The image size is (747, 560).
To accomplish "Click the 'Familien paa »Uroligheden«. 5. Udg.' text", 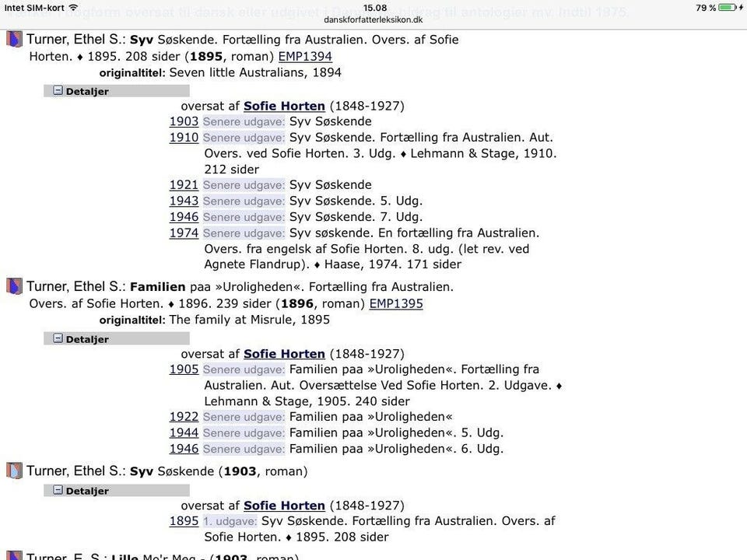I will click(396, 433).
